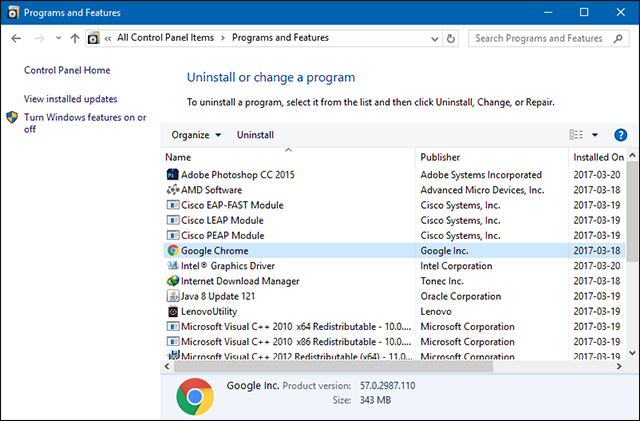Select the Java 8 Update 121 name
Viewport: 640px width, 421px height.
pyautogui.click(x=218, y=296)
